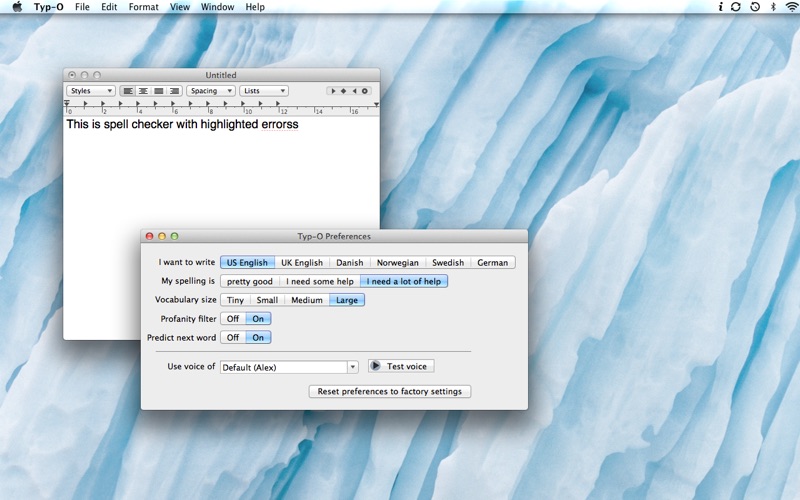Open the Styles dropdown

[x=90, y=91]
